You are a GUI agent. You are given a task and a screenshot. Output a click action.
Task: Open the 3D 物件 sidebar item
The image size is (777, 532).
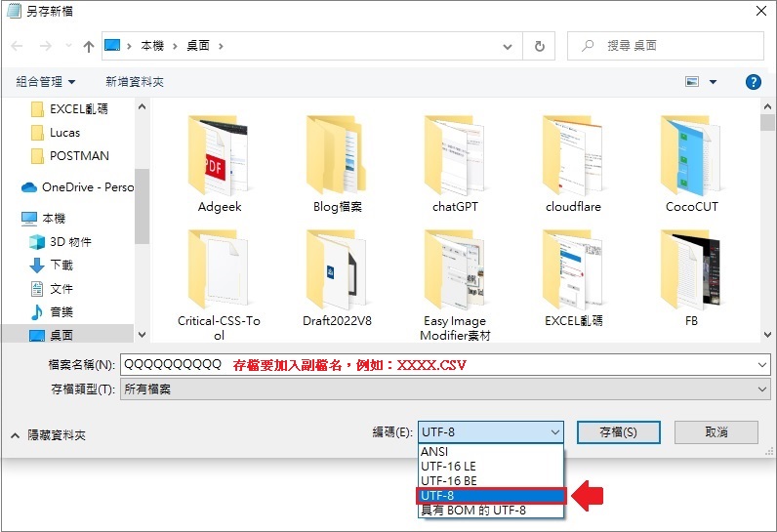tap(70, 242)
